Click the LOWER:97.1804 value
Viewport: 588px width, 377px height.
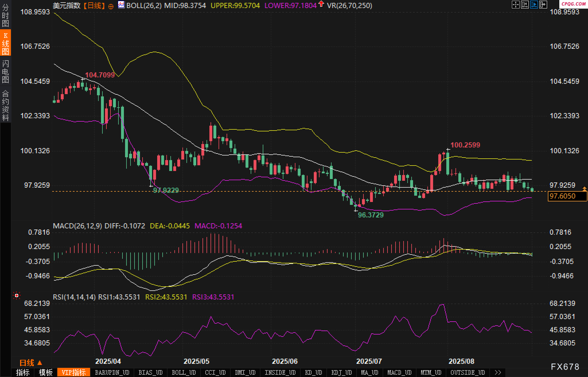[291, 5]
